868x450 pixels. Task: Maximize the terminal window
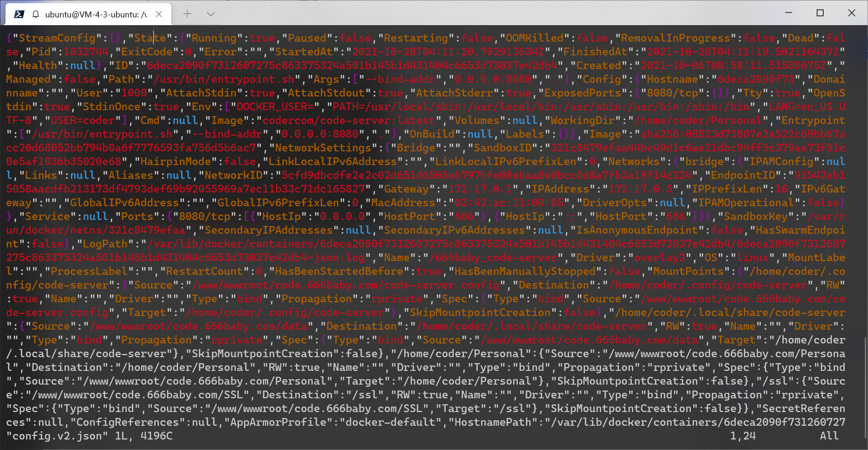820,13
